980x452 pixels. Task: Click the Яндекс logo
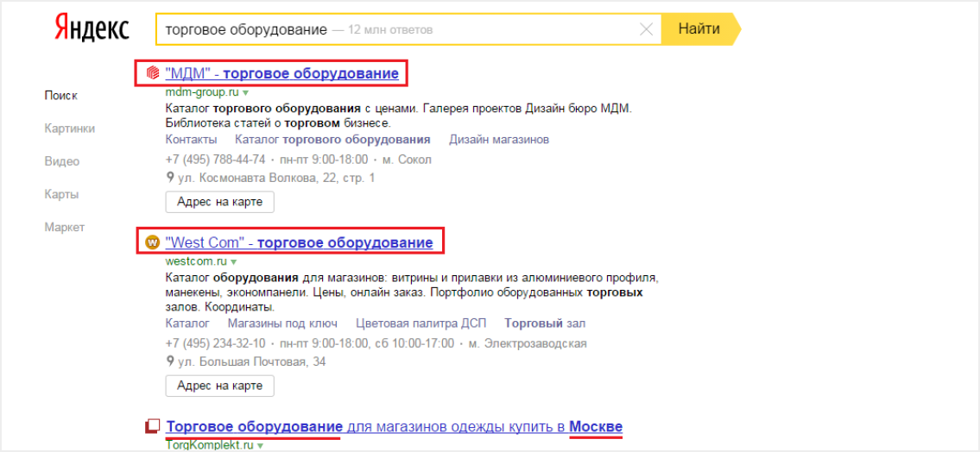[92, 28]
